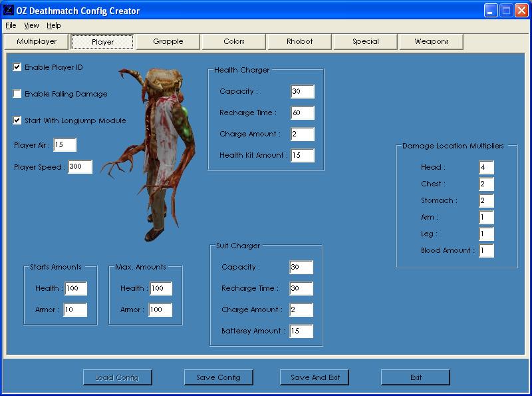Minimize the Config Creator window
Screen dimensions: 532x396
pos(490,11)
